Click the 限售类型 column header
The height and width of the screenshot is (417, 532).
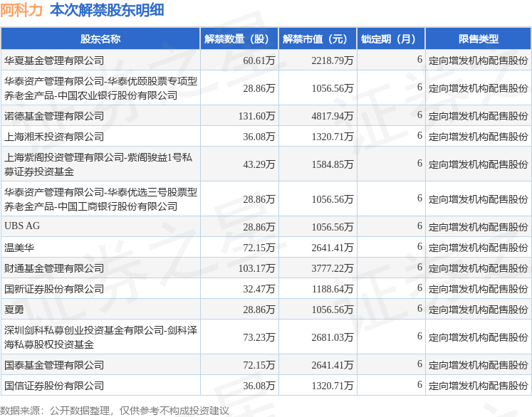[x=479, y=39]
